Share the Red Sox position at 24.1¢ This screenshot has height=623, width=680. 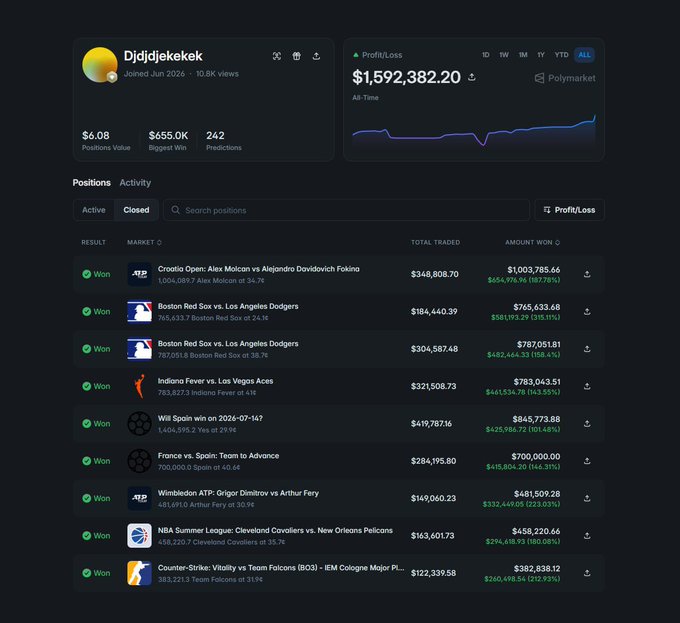[587, 311]
